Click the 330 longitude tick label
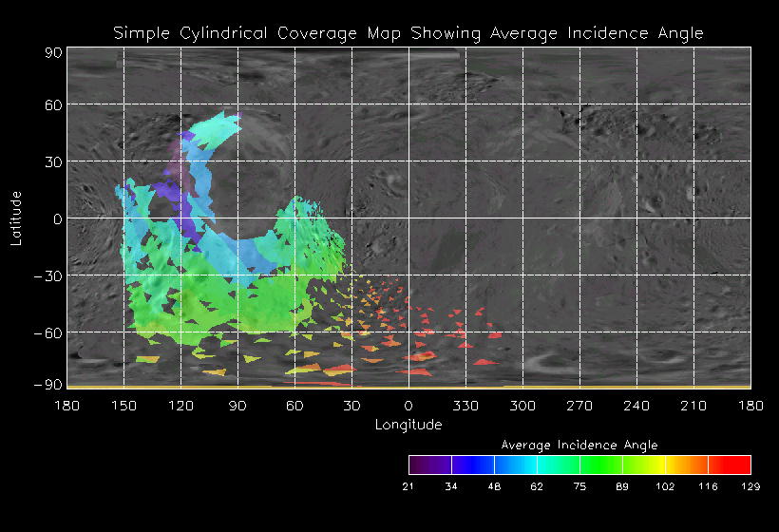This screenshot has width=779, height=532. [465, 407]
